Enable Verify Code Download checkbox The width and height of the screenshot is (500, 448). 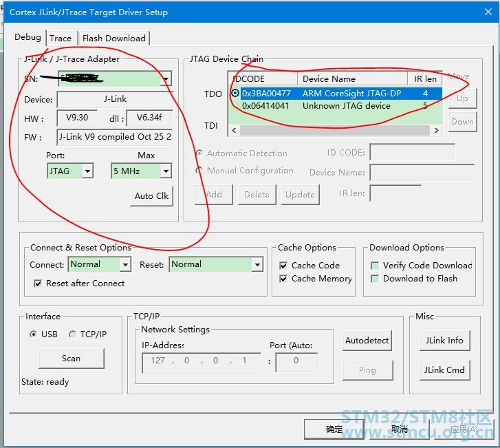[375, 266]
